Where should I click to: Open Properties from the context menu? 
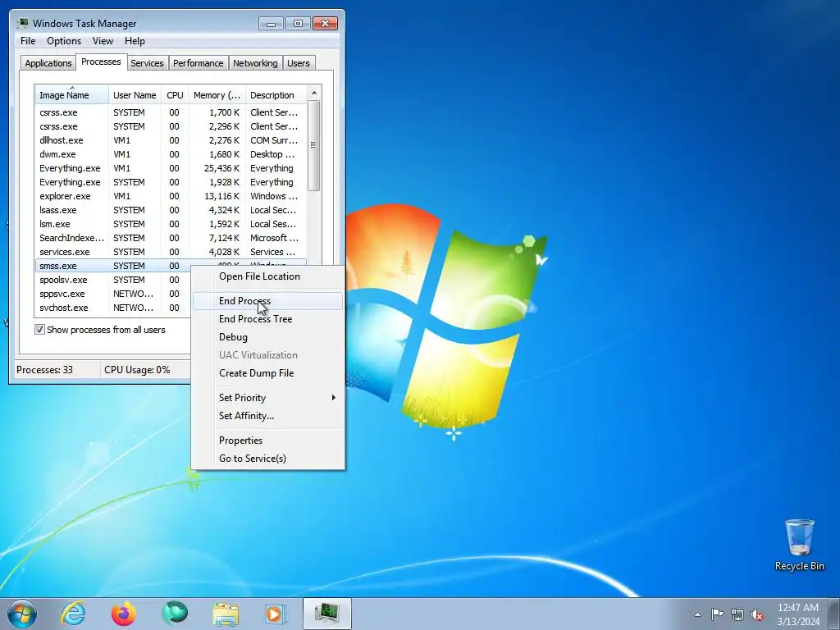pos(268,441)
